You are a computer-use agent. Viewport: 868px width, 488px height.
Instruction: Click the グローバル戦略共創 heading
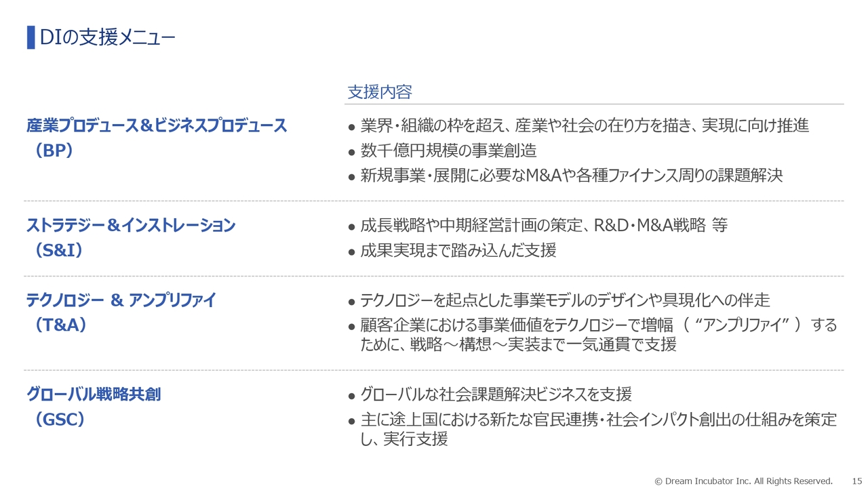[x=94, y=394]
